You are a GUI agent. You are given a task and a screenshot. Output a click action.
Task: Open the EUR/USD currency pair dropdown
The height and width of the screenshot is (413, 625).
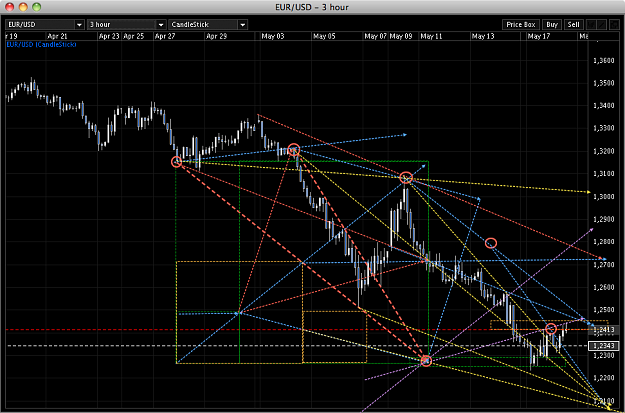[x=45, y=25]
